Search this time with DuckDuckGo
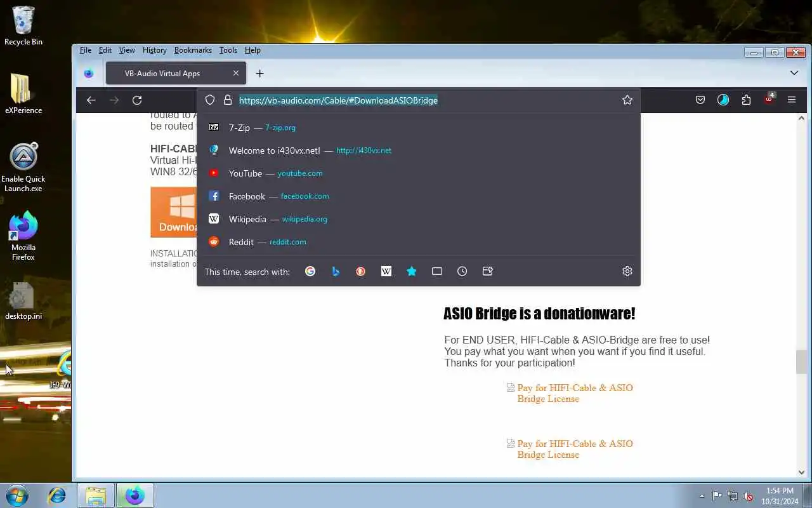Image resolution: width=812 pixels, height=508 pixels. (361, 271)
